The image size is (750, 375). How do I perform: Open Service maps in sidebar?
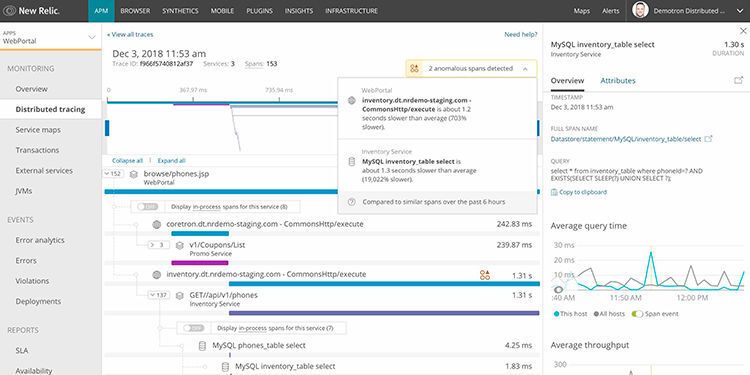coord(38,130)
